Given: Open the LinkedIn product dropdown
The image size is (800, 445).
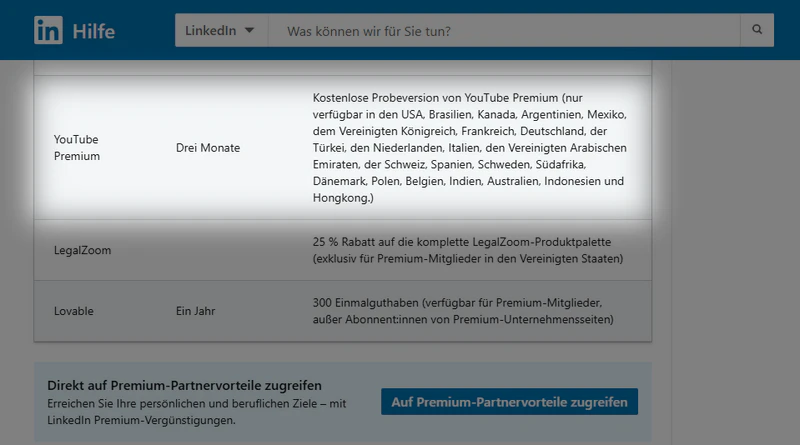Looking at the screenshot, I should [221, 30].
